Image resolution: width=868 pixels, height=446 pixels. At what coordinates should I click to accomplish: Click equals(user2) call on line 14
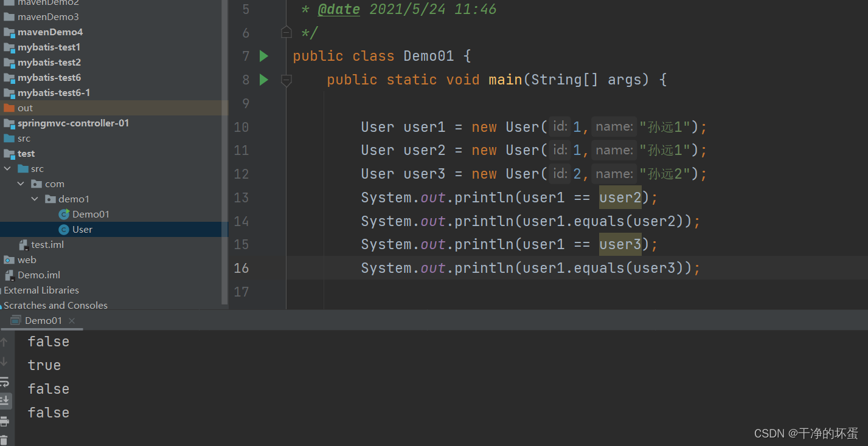coord(630,221)
